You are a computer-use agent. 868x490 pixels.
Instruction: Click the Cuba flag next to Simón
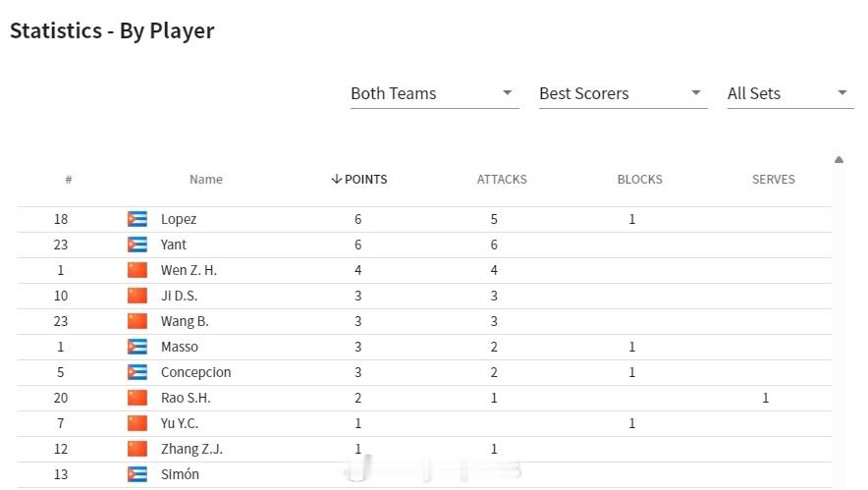(x=137, y=474)
